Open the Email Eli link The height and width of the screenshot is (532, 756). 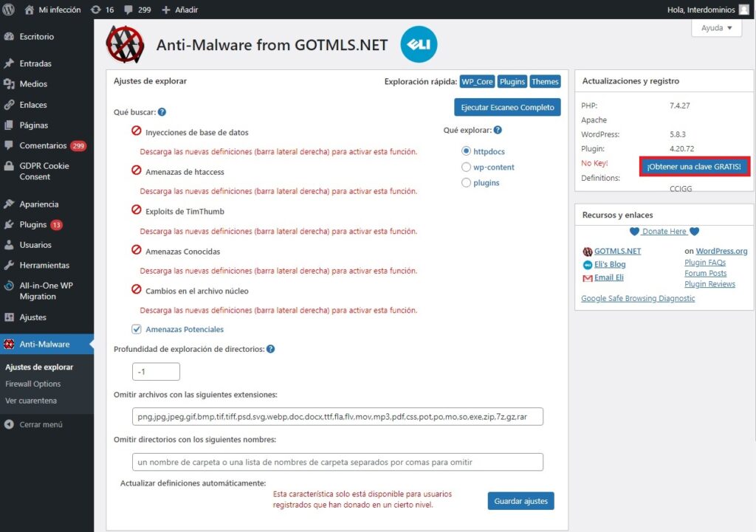[608, 277]
